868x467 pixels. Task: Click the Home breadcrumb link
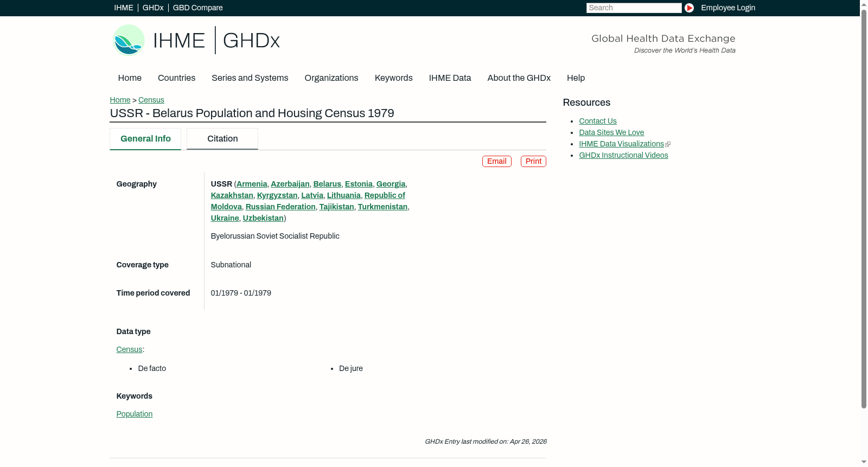coord(120,100)
